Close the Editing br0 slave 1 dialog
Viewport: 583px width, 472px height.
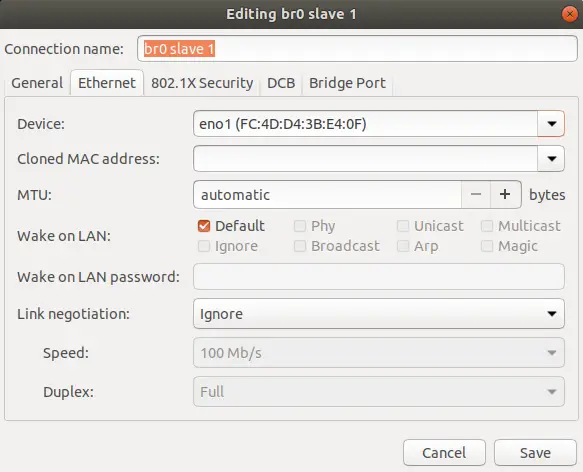pos(570,14)
